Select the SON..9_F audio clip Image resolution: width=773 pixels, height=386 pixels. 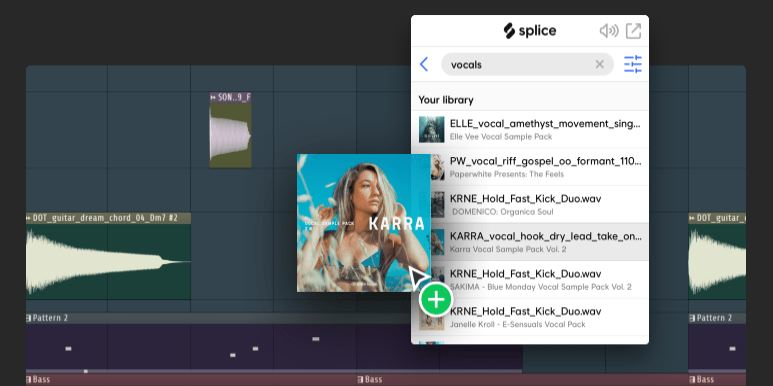coord(230,130)
